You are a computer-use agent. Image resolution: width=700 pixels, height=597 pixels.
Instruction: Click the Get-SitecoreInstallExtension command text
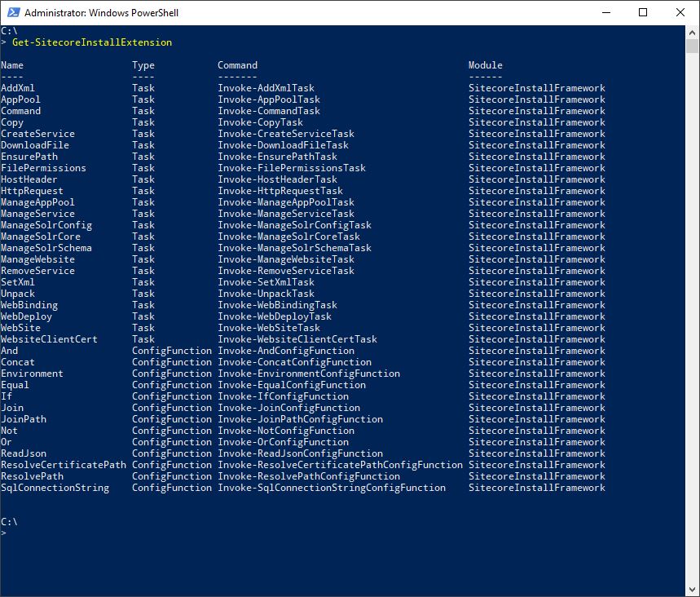click(92, 42)
